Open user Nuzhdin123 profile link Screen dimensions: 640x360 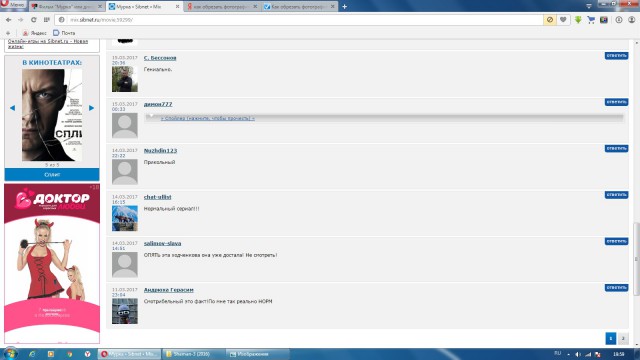pos(160,151)
